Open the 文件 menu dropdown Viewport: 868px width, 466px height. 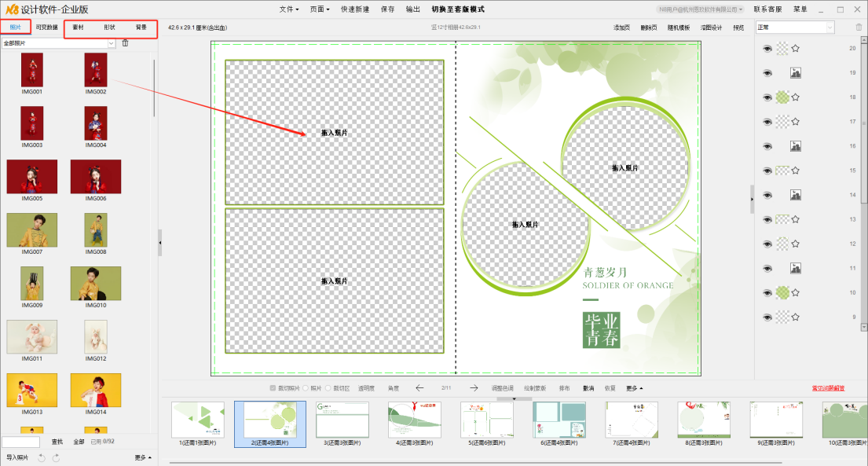(289, 9)
